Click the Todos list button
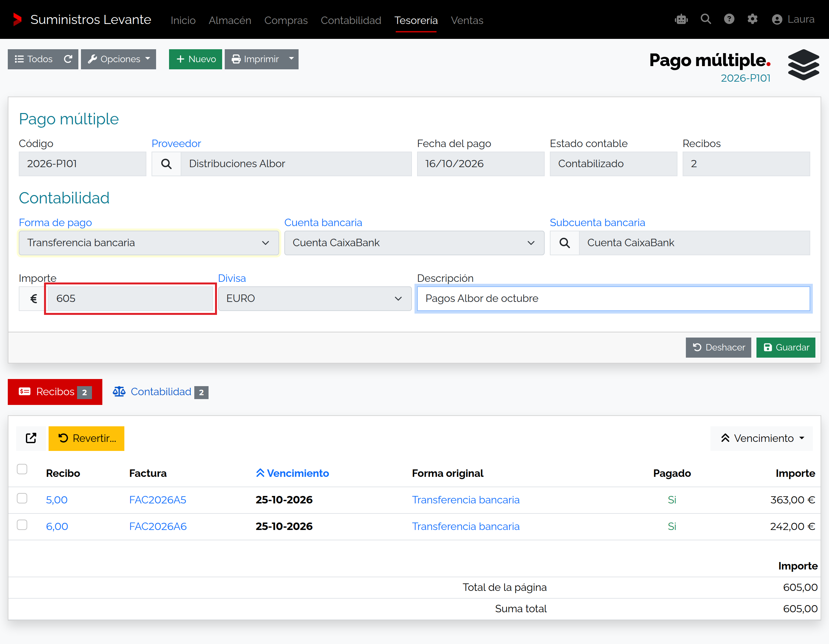Screen dimensions: 829x644 (x=34, y=59)
